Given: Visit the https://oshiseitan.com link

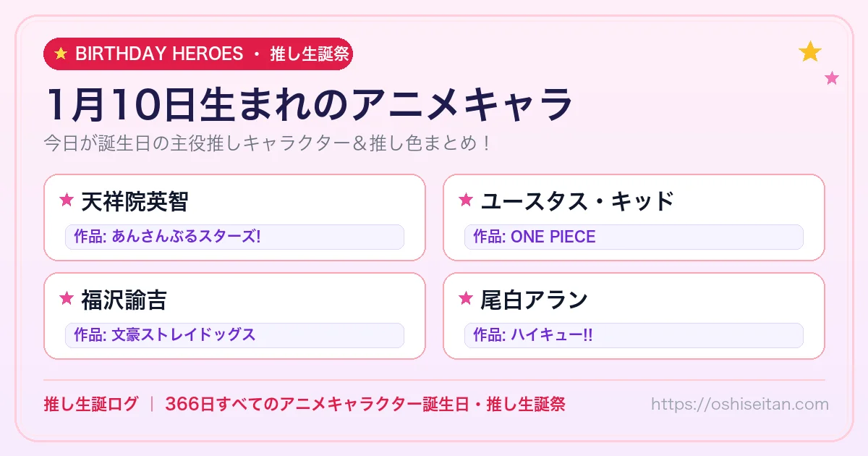Looking at the screenshot, I should click(x=739, y=405).
